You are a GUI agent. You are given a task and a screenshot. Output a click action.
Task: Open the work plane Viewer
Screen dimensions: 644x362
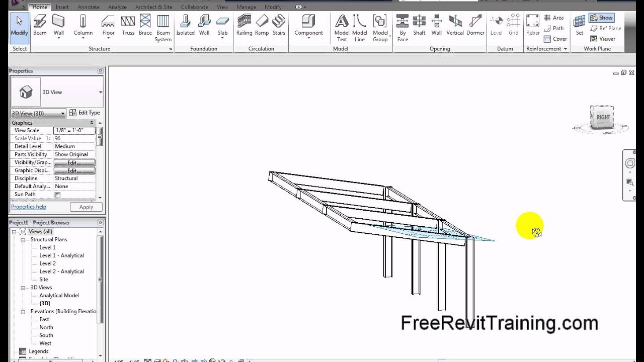(602, 39)
